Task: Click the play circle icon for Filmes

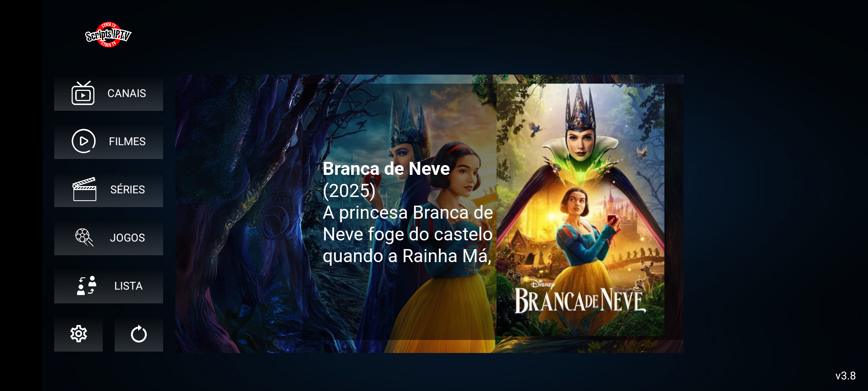Action: pos(84,141)
